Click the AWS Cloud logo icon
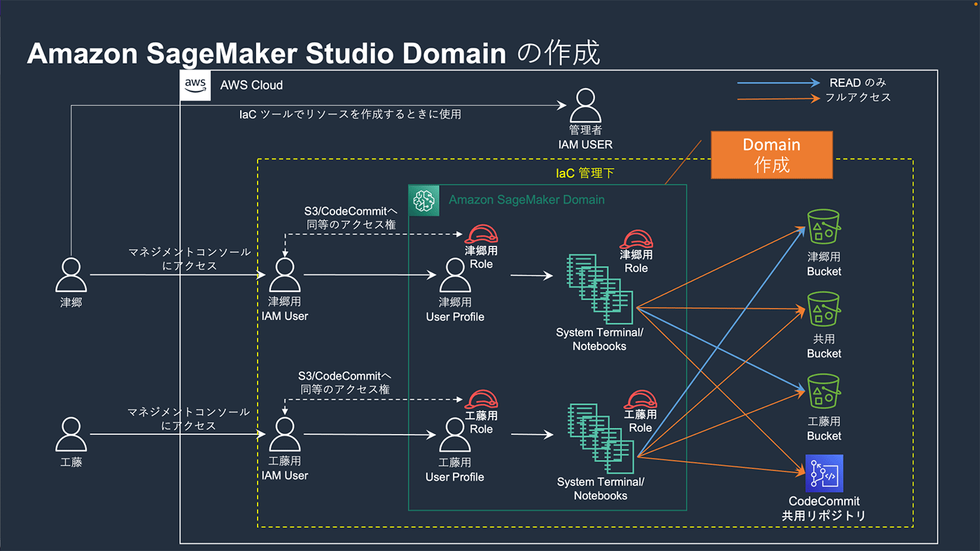 coord(195,85)
